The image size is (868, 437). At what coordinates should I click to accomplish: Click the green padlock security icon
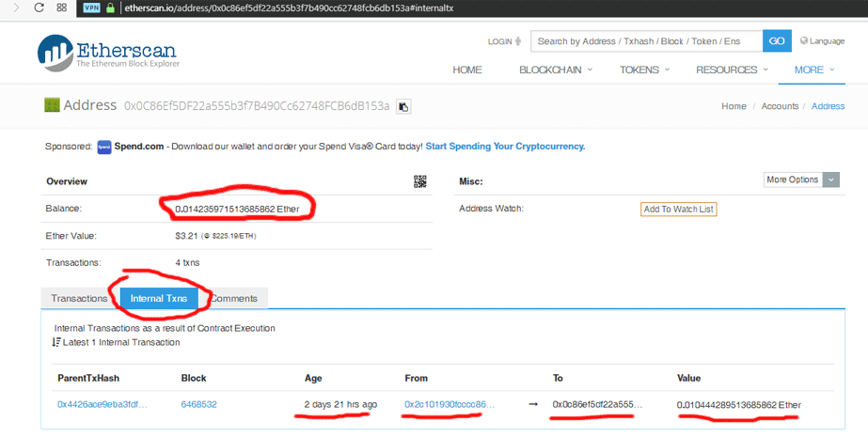(110, 8)
